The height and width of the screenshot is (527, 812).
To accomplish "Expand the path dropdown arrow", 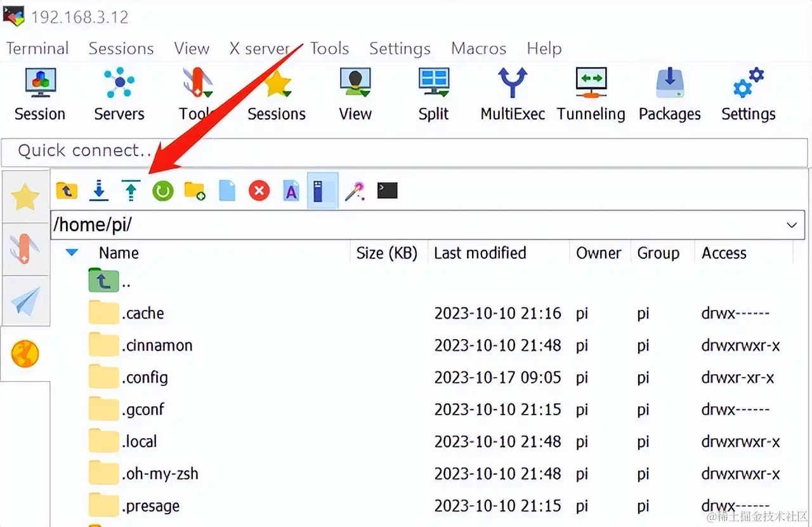I will pos(792,225).
